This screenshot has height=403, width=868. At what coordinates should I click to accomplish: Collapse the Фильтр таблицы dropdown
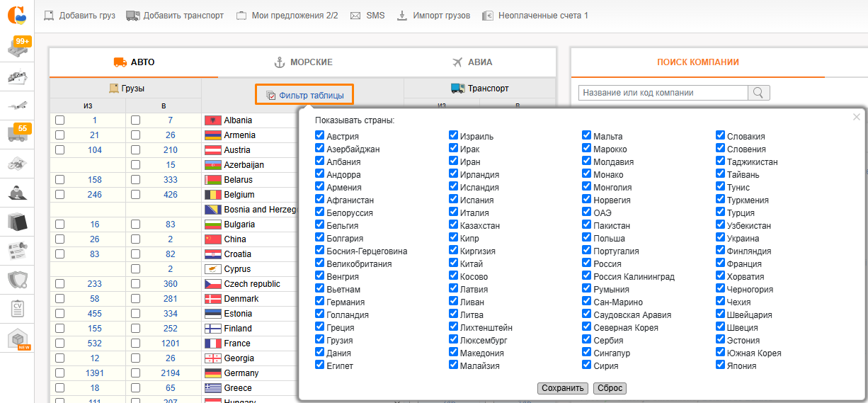click(x=304, y=95)
